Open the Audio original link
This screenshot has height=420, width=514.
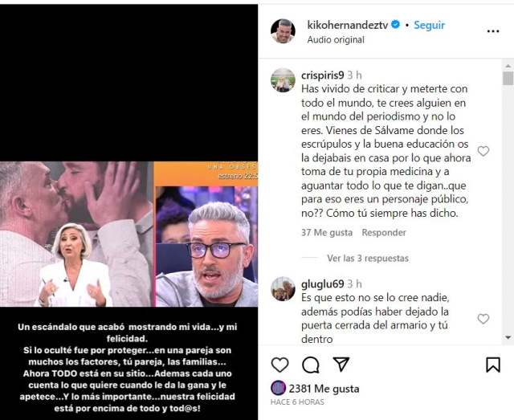[336, 39]
